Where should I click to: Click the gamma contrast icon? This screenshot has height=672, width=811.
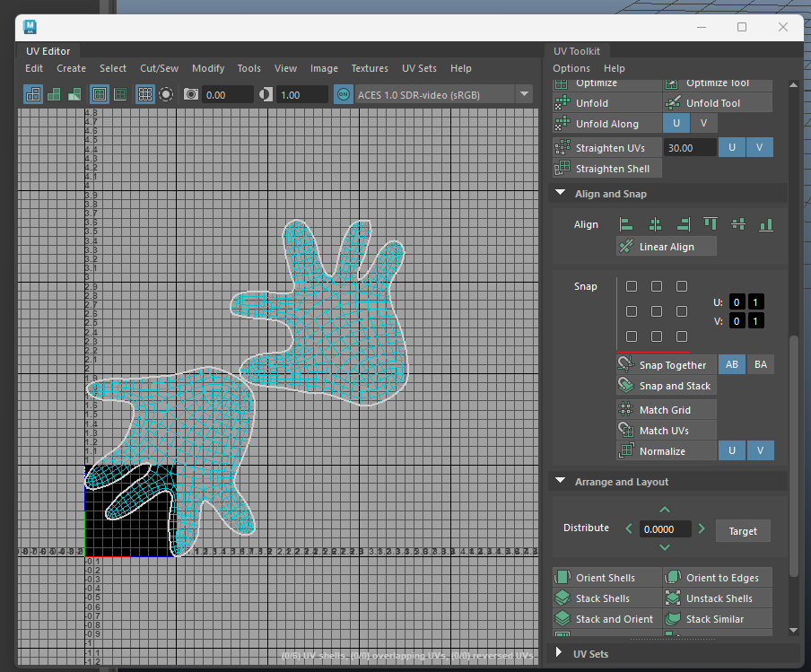coord(266,95)
